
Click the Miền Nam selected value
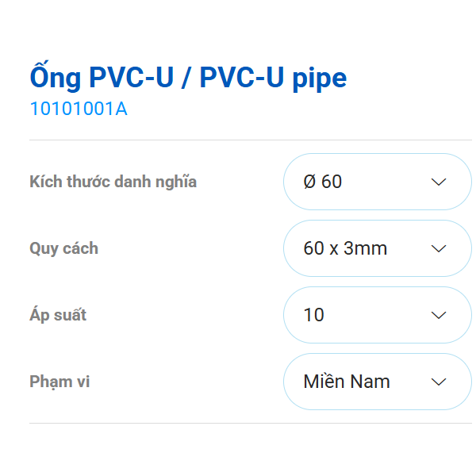click(346, 382)
